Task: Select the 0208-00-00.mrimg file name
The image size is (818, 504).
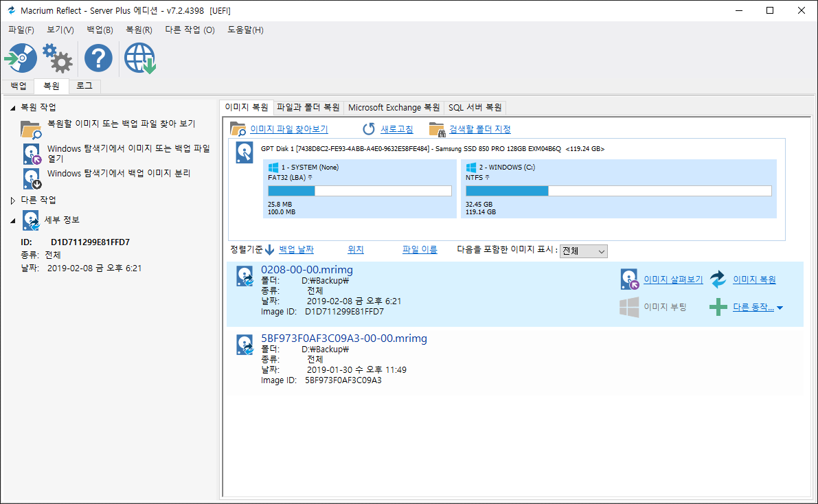Action: [307, 270]
